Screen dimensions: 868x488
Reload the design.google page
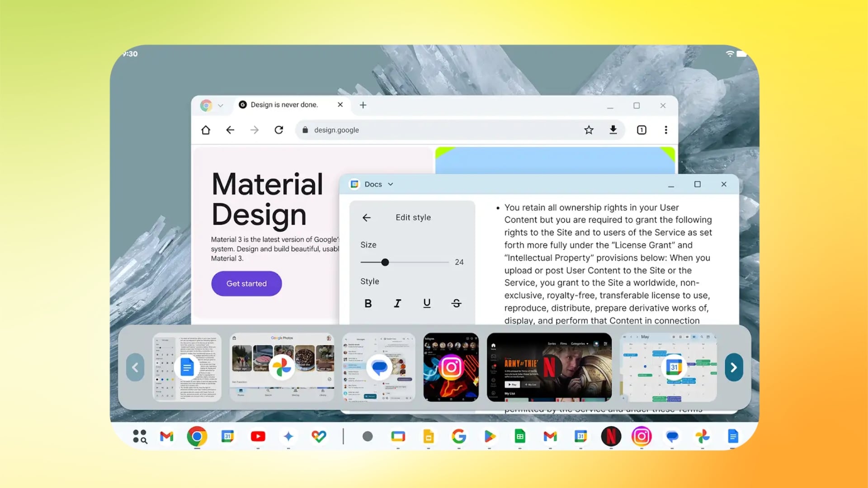coord(279,130)
